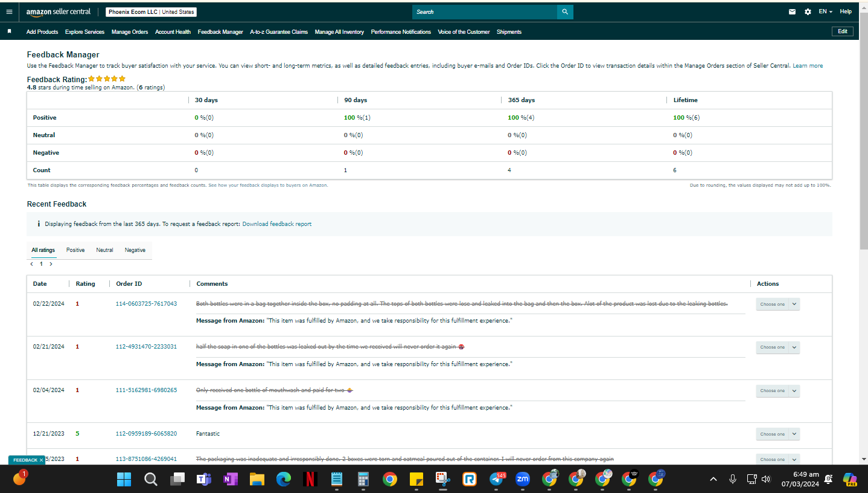
Task: Open Performance Notifications menu item
Action: [401, 32]
